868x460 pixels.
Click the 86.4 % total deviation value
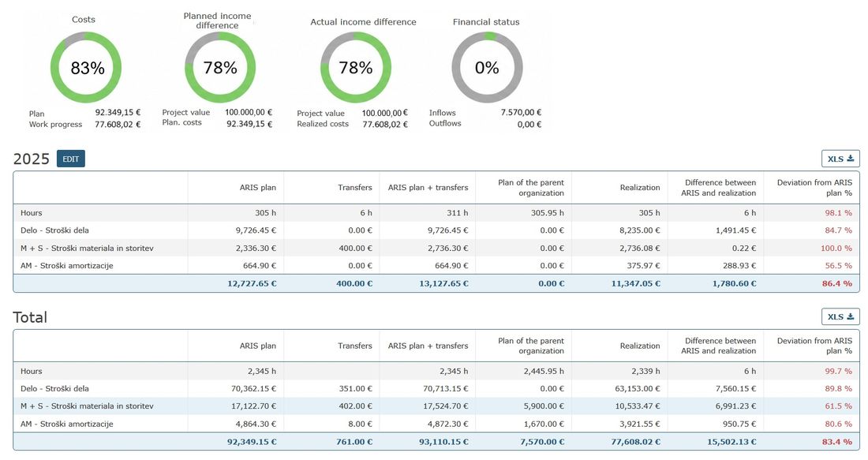point(837,283)
